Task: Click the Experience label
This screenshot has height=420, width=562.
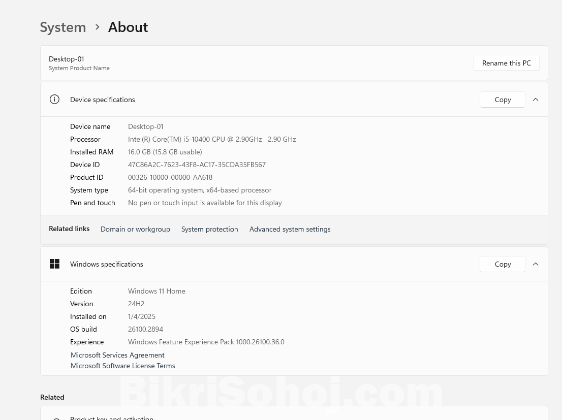Action: (87, 342)
